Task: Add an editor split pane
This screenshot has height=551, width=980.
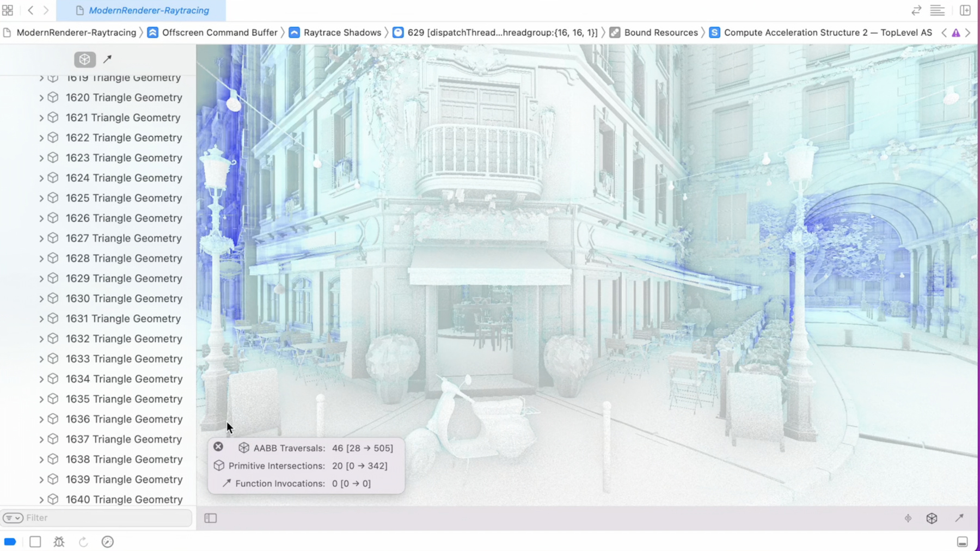Action: [965, 10]
